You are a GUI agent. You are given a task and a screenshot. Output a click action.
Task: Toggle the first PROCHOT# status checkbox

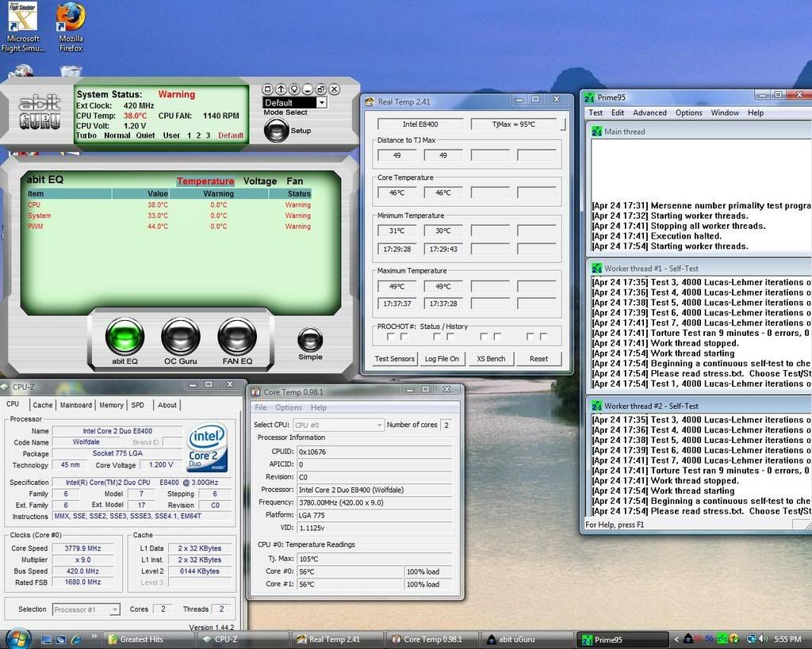391,337
